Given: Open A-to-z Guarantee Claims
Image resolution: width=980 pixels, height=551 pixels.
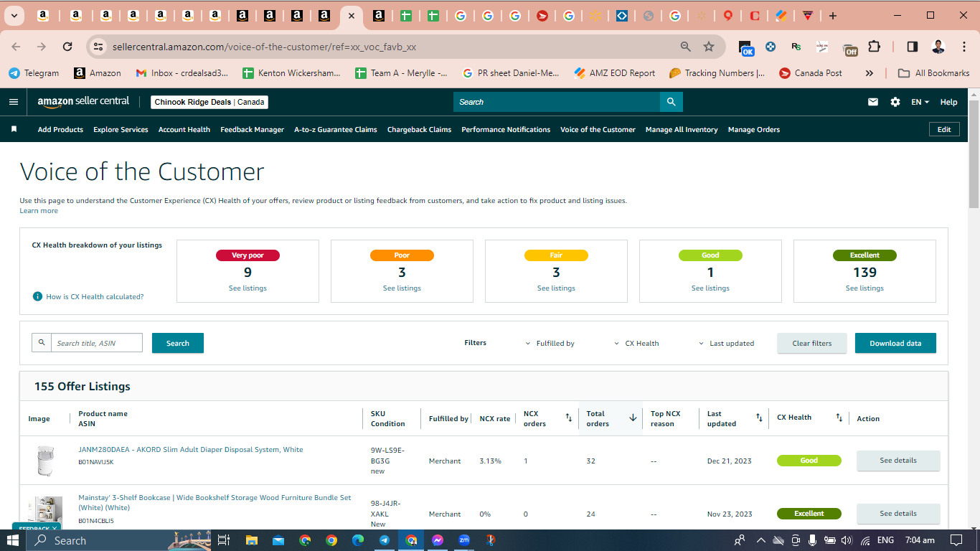Looking at the screenshot, I should [336, 130].
